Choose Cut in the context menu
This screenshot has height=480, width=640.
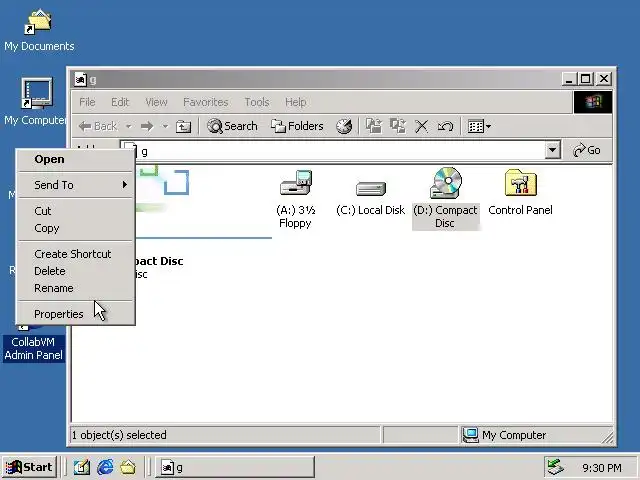76,211
